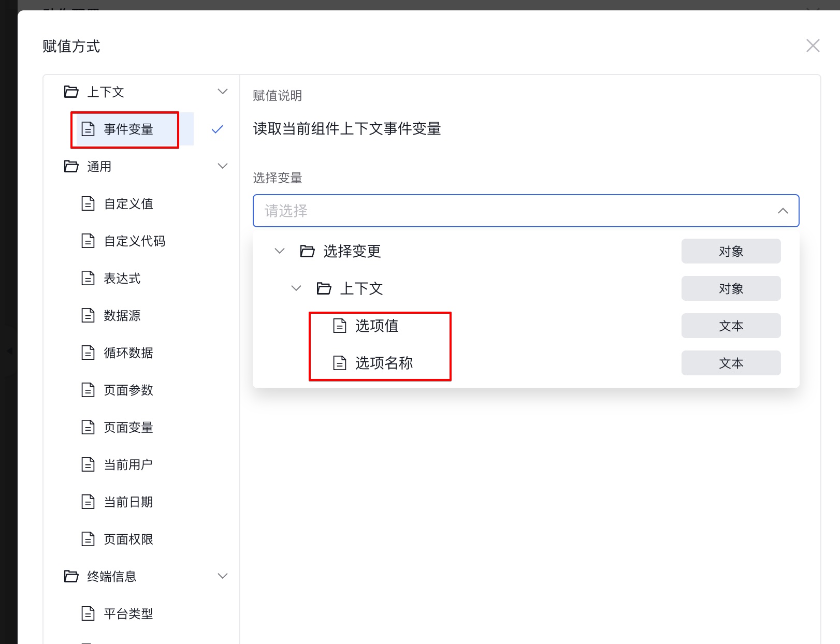This screenshot has width=840, height=644.
Task: Collapse the 上下文 group in left panel
Action: pos(223,92)
